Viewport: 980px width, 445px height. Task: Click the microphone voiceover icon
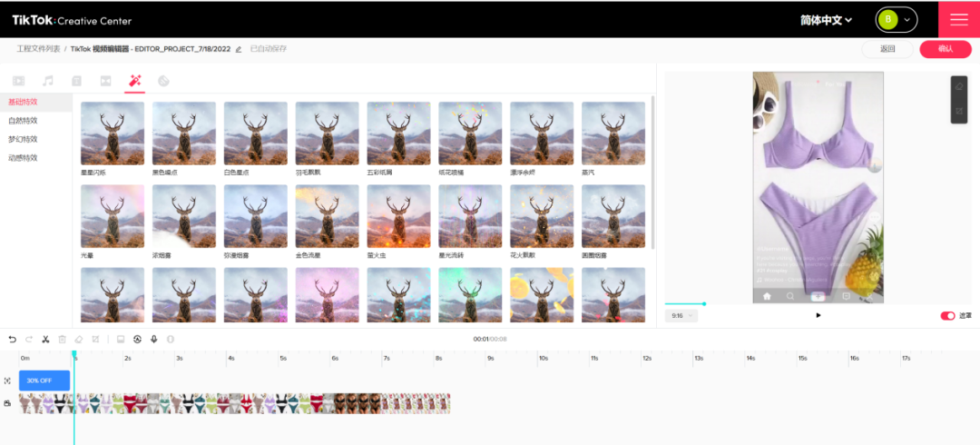coord(153,339)
